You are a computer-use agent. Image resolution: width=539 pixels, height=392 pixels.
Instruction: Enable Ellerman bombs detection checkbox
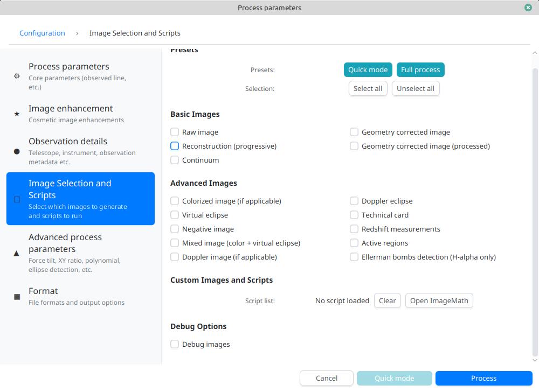click(354, 257)
